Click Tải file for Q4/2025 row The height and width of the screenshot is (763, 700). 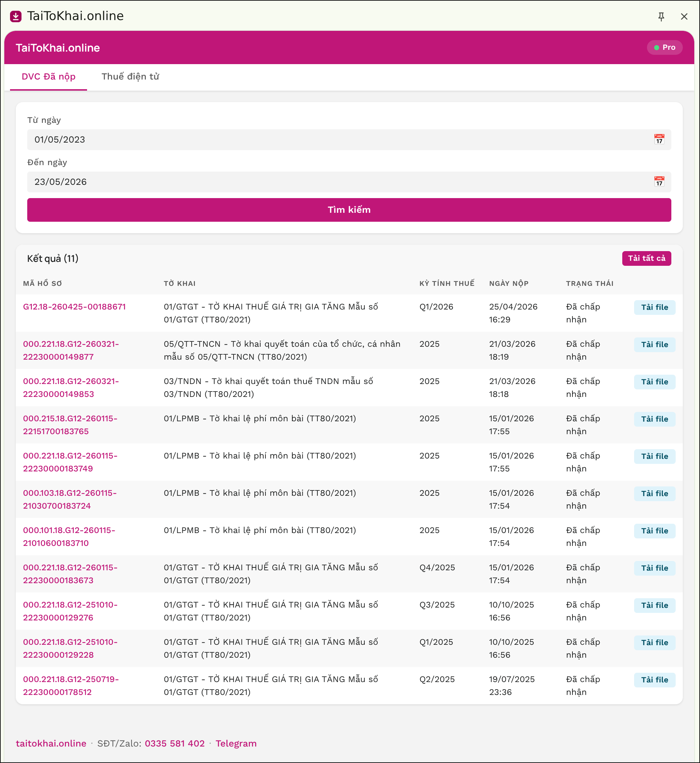[x=654, y=567]
